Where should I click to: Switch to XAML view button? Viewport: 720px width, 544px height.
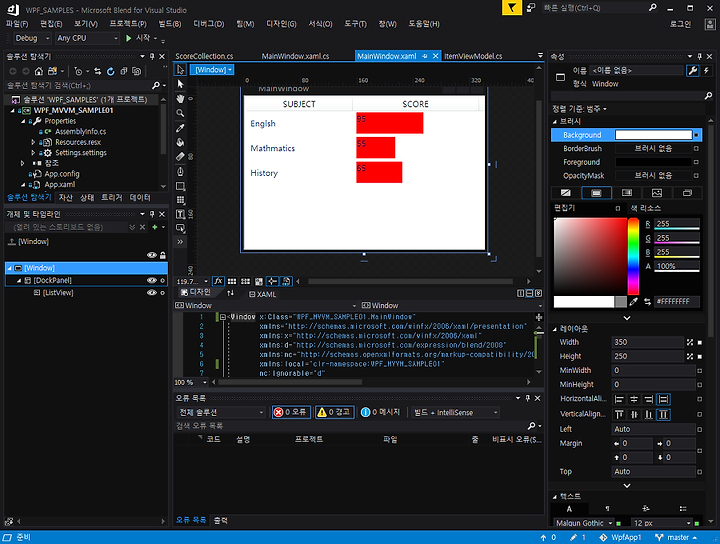262,294
